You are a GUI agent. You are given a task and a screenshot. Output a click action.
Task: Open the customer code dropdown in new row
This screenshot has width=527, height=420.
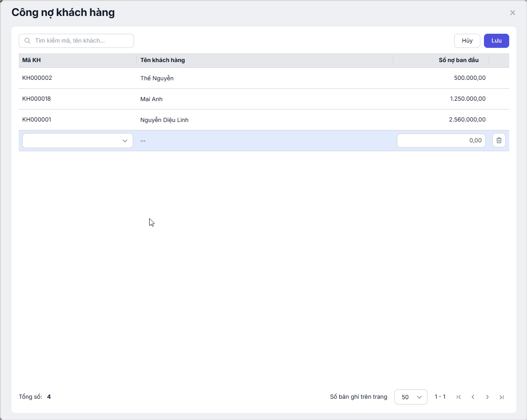click(78, 141)
